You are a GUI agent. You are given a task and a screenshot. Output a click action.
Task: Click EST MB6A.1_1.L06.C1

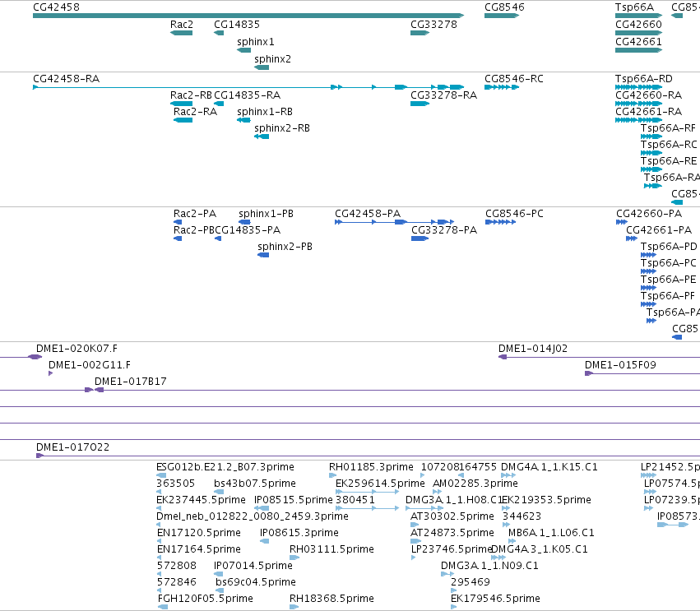[512, 541]
